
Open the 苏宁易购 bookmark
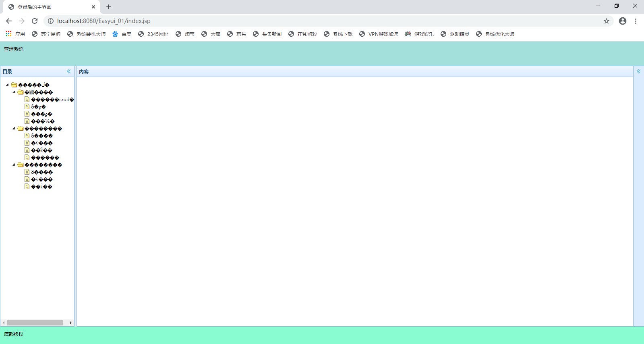[46, 34]
